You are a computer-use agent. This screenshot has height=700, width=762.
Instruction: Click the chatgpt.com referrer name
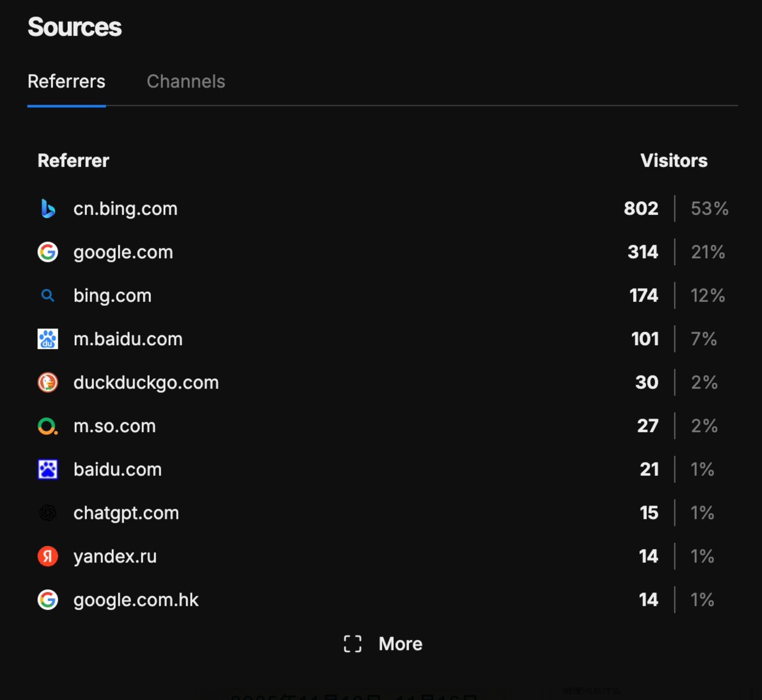(126, 513)
